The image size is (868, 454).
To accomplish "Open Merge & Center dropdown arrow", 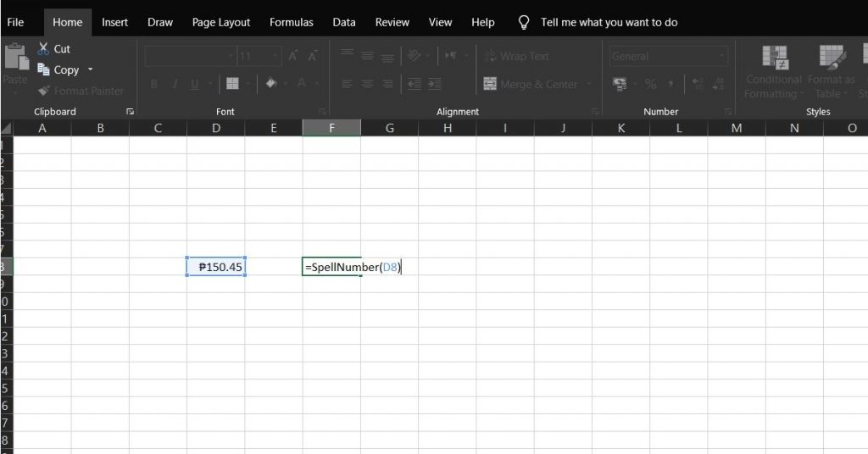I will [x=589, y=84].
